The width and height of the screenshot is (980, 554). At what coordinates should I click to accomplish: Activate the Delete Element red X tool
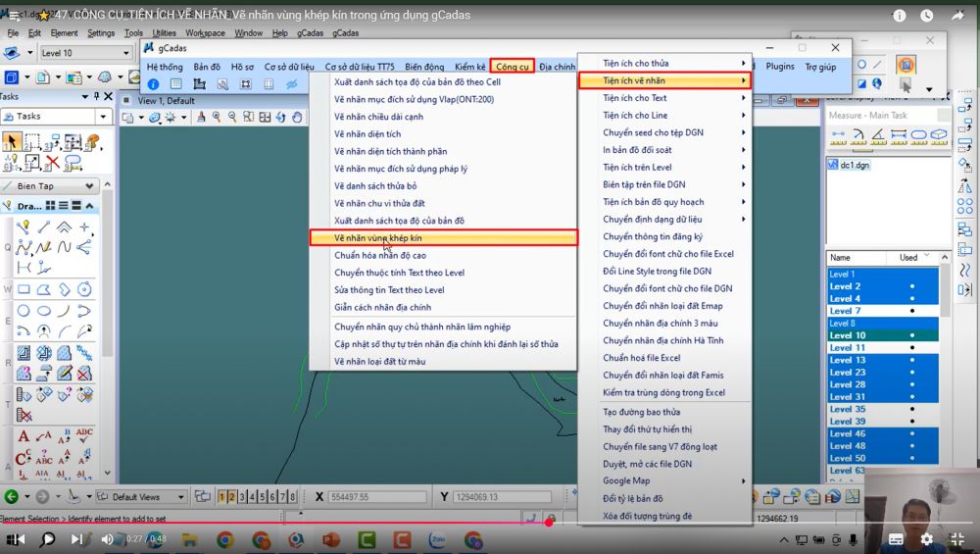tap(52, 163)
